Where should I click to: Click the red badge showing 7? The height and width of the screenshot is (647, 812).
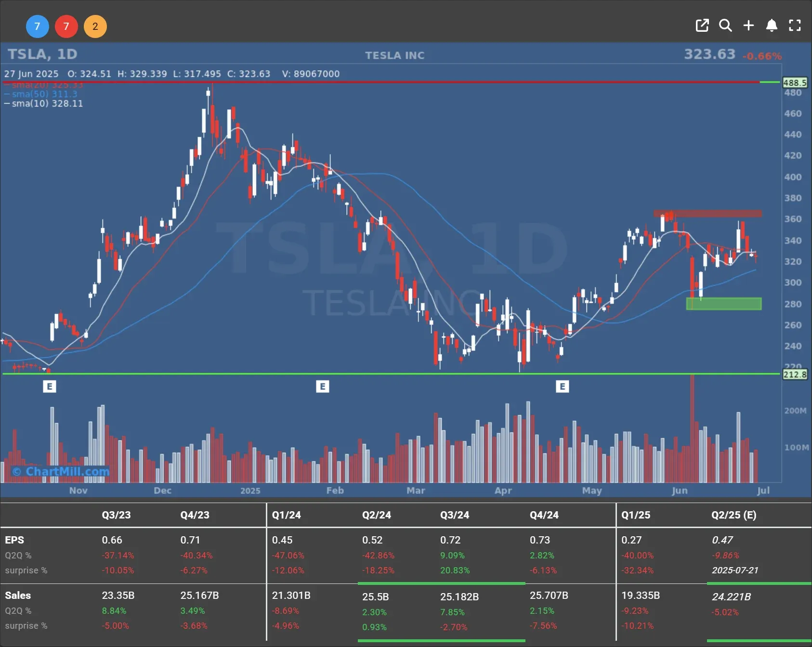pyautogui.click(x=66, y=26)
